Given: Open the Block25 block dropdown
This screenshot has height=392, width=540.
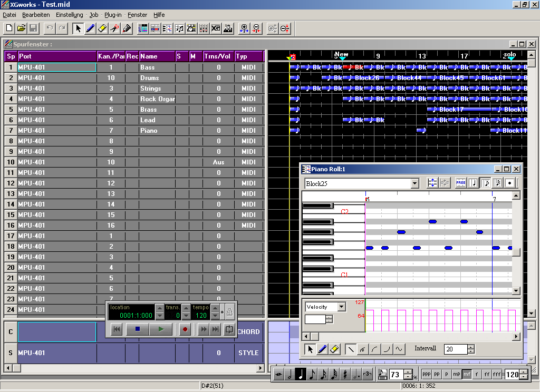Looking at the screenshot, I should coord(414,183).
